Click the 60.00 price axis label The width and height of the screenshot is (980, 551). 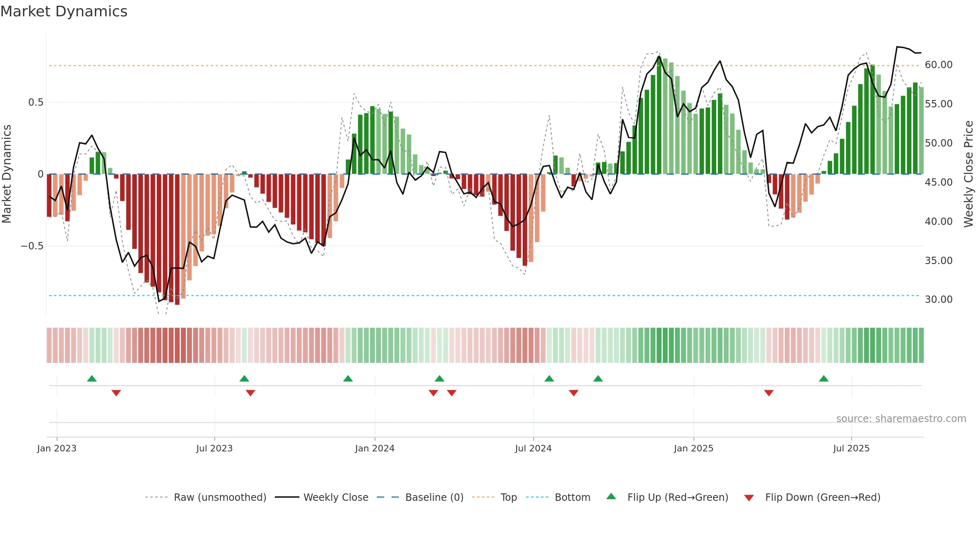coord(939,65)
